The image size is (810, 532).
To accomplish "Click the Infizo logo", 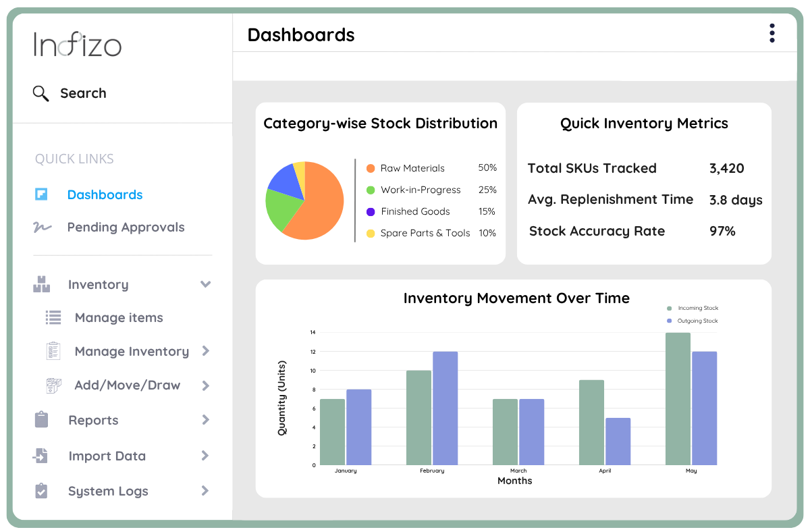I will (78, 44).
